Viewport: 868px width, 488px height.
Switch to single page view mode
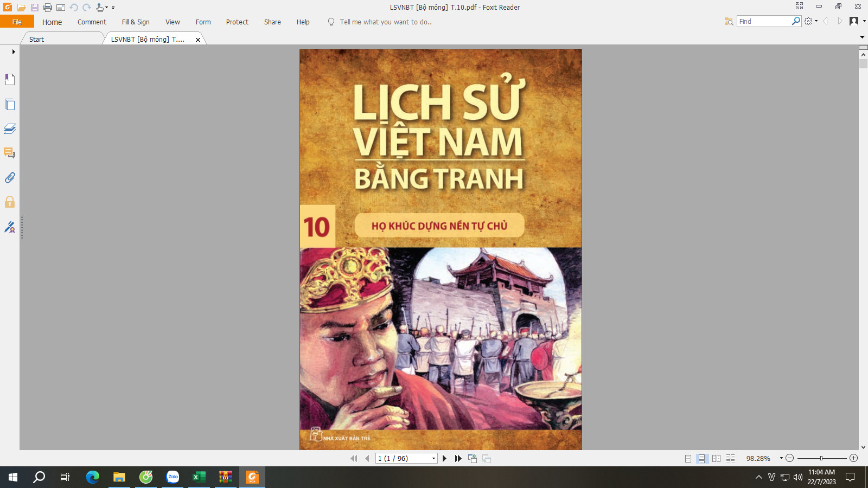coord(688,459)
